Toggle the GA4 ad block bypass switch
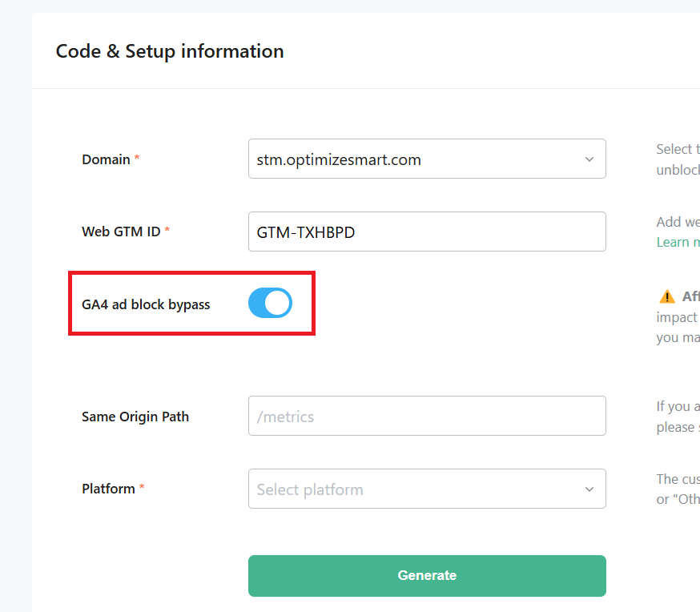The height and width of the screenshot is (612, 700). pos(270,304)
